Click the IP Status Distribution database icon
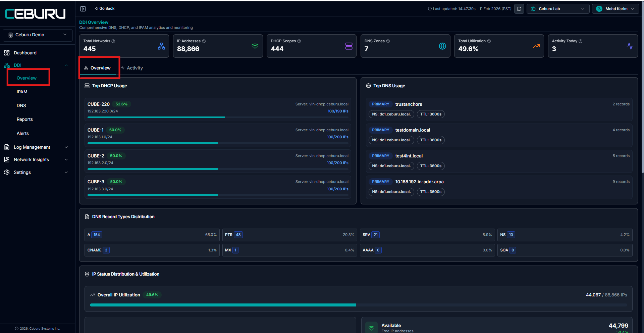Viewport: 644px width, 333px height. (87, 274)
